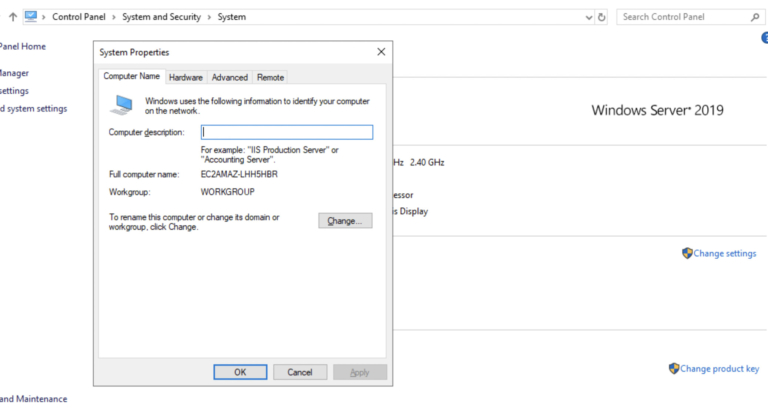768x408 pixels.
Task: Open the Change product key link
Action: [x=719, y=369]
